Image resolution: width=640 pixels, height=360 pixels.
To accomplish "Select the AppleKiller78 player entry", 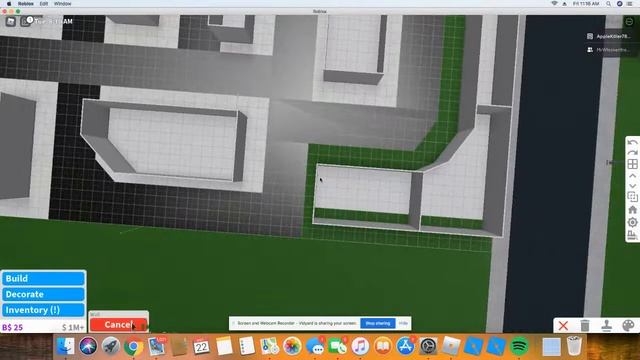I will (609, 36).
